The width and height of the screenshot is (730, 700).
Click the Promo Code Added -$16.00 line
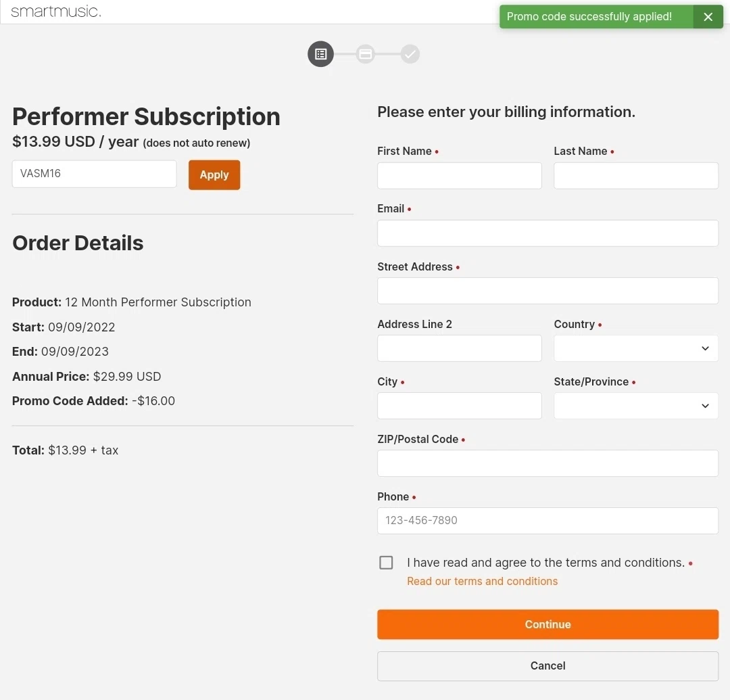pyautogui.click(x=93, y=401)
